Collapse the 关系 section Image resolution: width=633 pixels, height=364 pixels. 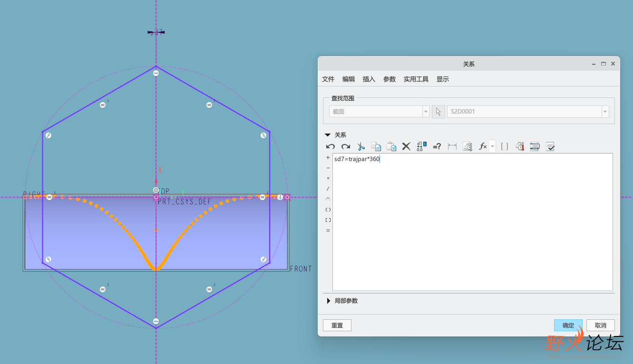coord(328,135)
